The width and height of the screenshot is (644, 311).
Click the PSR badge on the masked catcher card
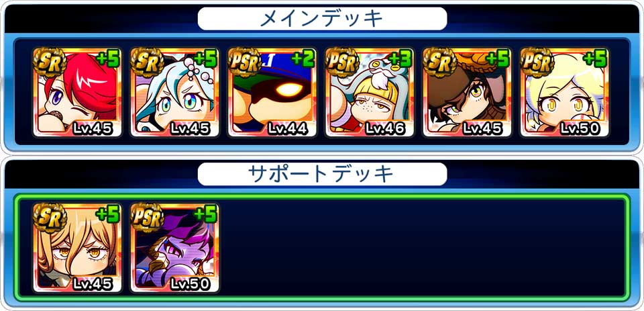(x=245, y=62)
